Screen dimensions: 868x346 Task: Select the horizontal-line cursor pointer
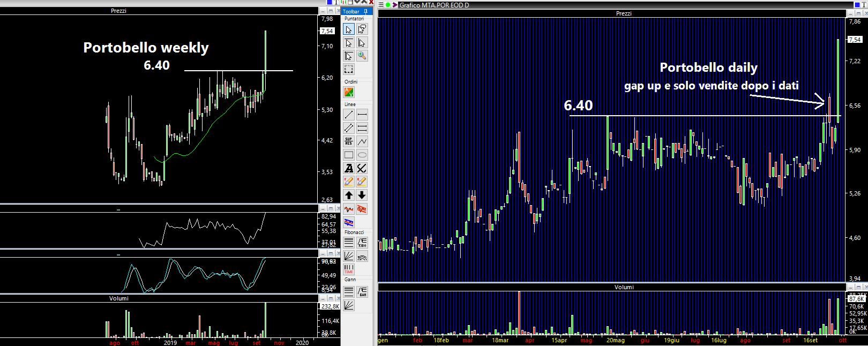pos(349,43)
